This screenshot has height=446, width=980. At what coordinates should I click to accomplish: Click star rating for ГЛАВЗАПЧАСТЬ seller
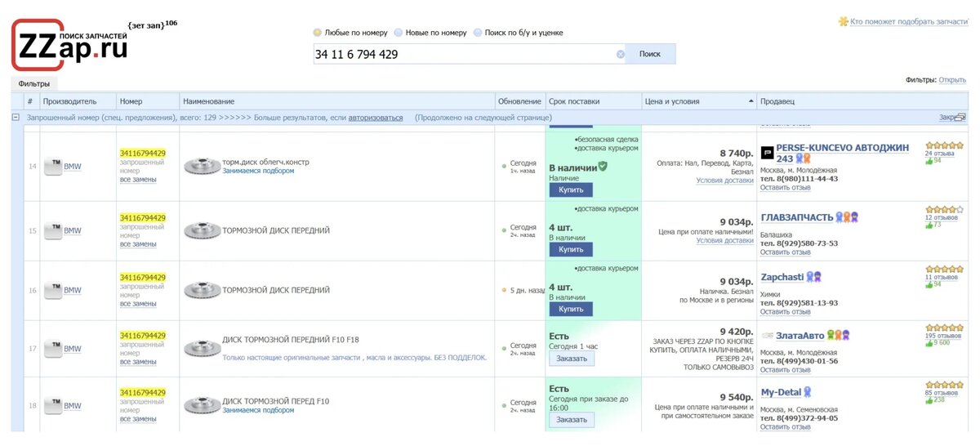tap(944, 209)
